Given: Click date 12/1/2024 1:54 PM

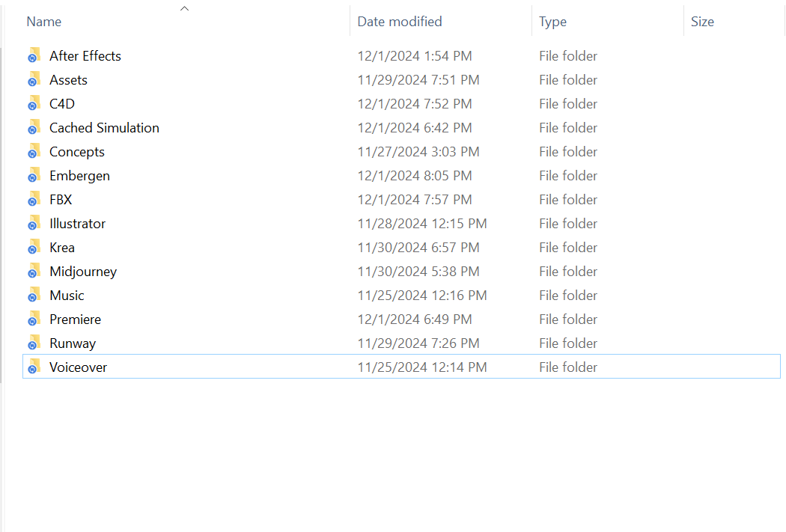Looking at the screenshot, I should [415, 55].
